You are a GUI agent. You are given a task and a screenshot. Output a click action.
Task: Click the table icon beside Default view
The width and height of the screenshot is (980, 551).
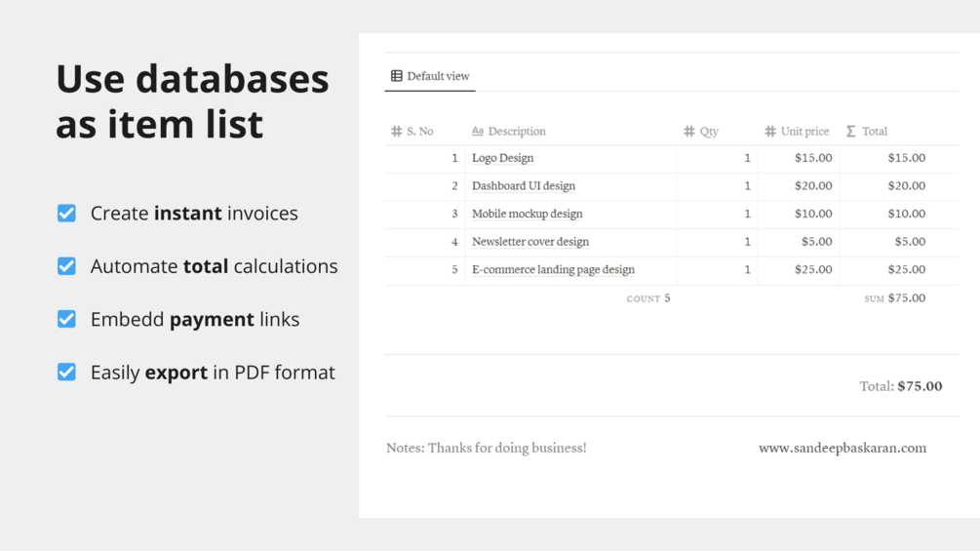coord(396,76)
